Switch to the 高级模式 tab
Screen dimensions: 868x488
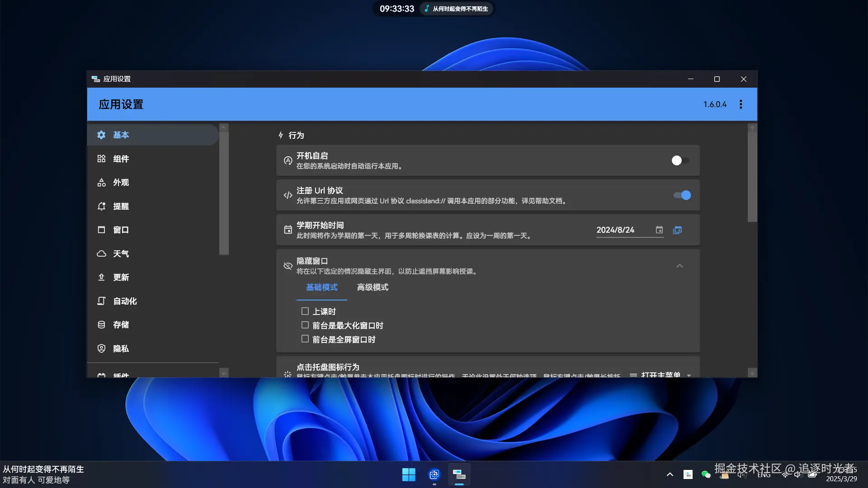[x=373, y=287]
